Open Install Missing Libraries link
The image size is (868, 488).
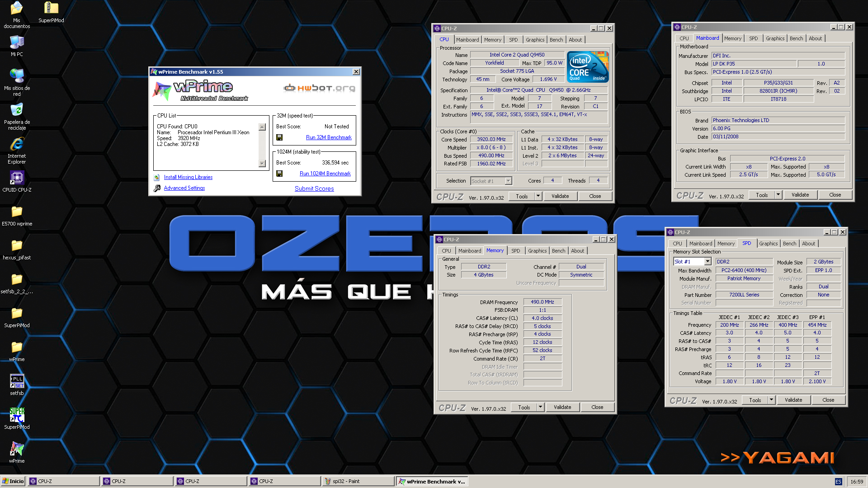(188, 177)
